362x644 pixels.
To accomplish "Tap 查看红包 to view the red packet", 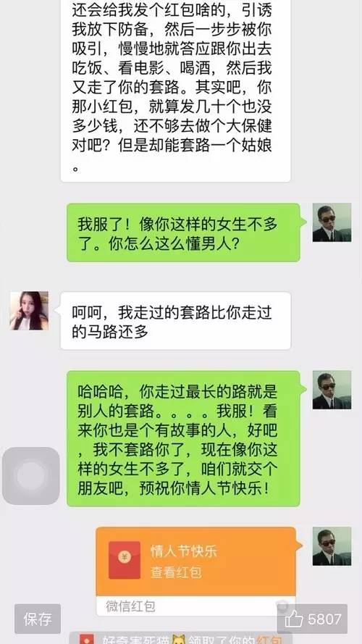I will (x=176, y=572).
